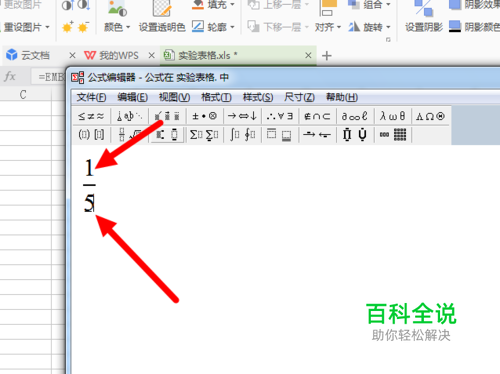Viewport: 500px width, 374px height.
Task: Open matrix templates palette
Action: point(393,135)
